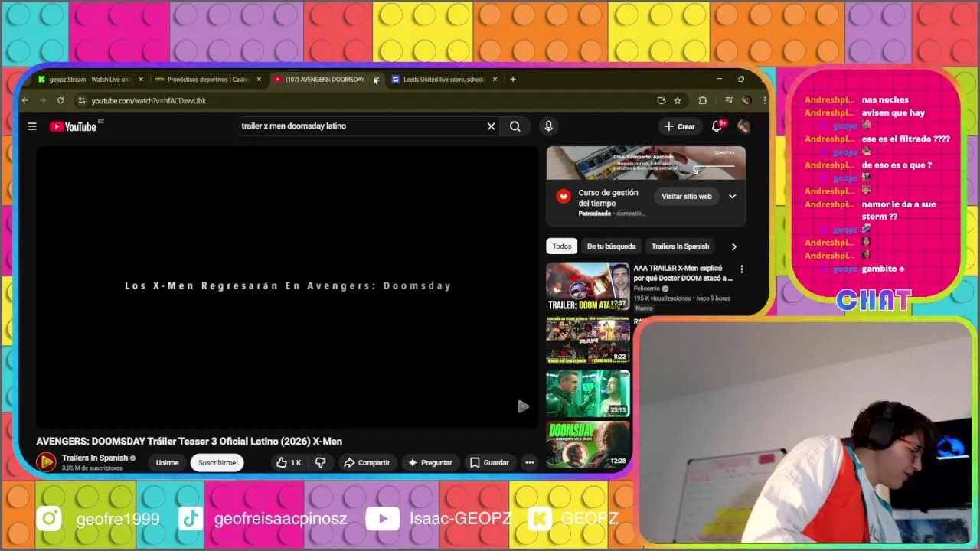980x551 pixels.
Task: Click chat message 'gambito'
Action: click(883, 269)
